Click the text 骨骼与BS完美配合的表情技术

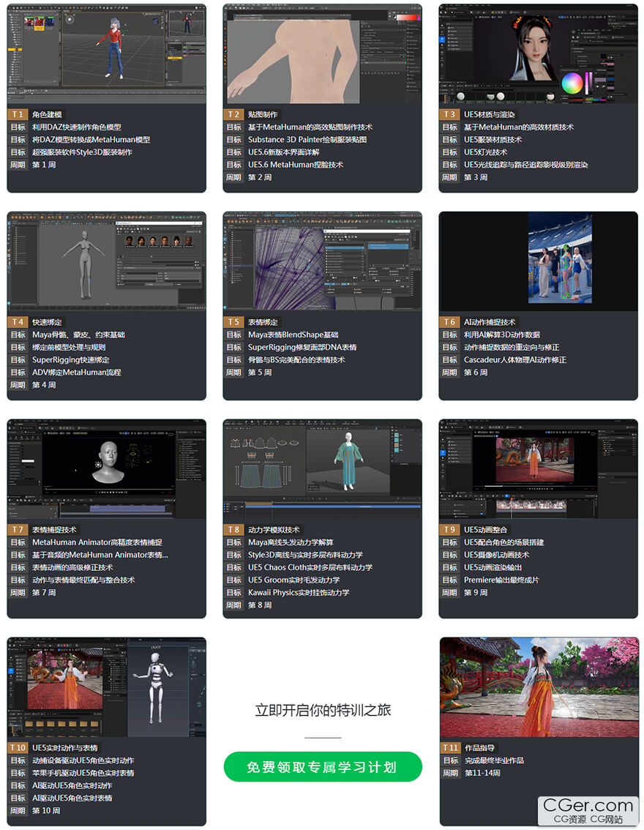[296, 359]
